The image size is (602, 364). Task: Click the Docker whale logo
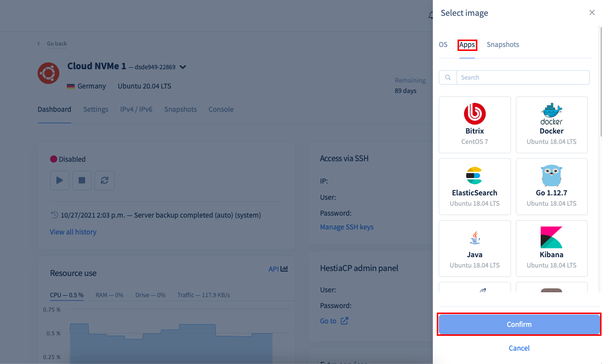coord(552,114)
